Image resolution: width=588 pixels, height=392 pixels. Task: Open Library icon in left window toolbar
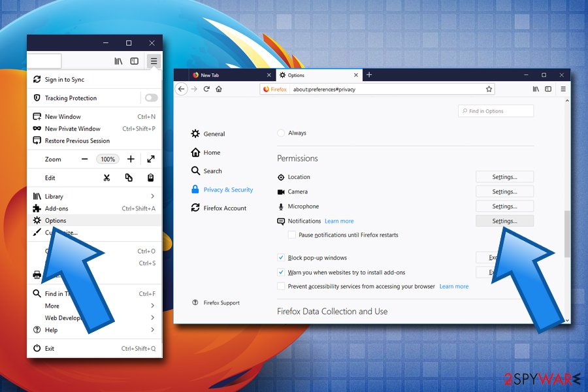coord(118,61)
